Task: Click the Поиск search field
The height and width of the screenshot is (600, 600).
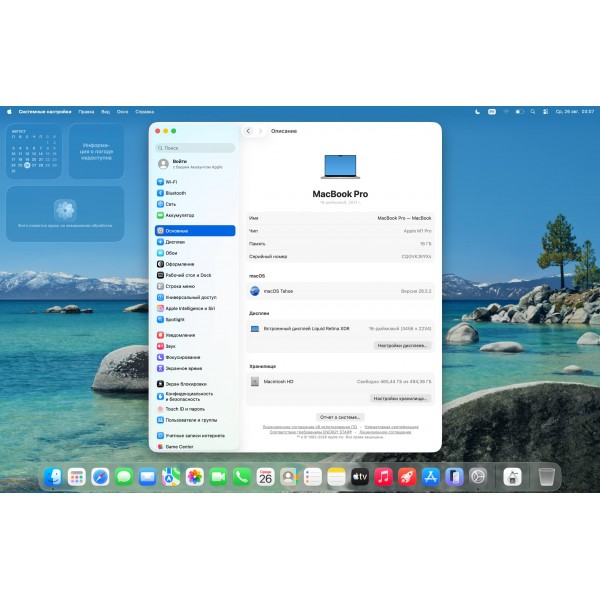Action: coord(195,148)
